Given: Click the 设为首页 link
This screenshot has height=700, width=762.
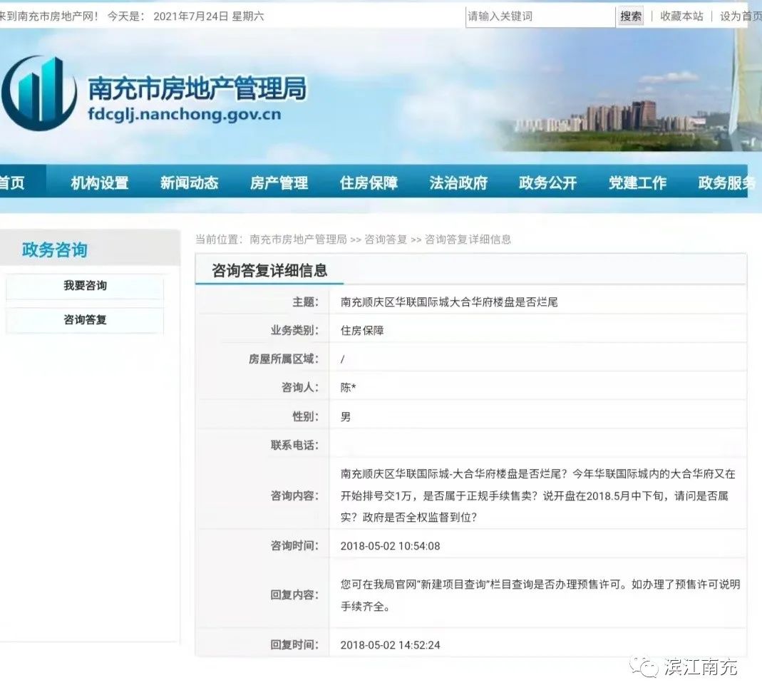Looking at the screenshot, I should point(740,16).
